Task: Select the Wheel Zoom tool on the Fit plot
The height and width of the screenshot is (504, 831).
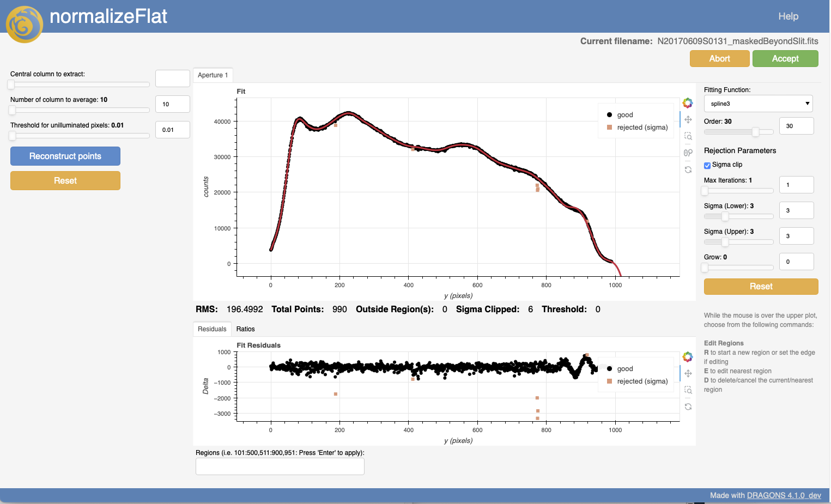Action: (x=688, y=153)
